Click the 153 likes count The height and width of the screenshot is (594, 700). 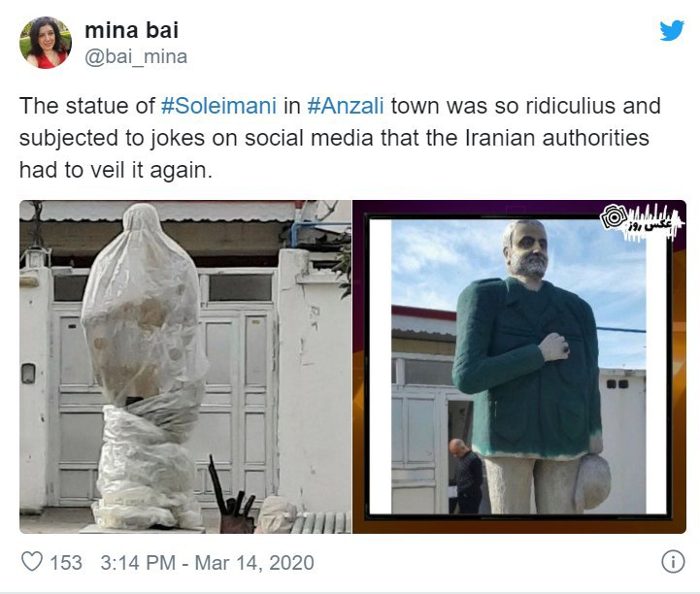click(66, 562)
